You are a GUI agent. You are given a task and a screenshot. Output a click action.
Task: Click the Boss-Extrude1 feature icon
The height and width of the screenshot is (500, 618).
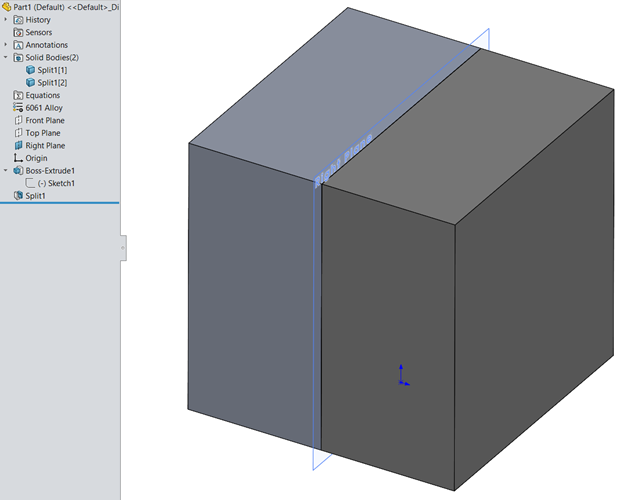click(18, 171)
